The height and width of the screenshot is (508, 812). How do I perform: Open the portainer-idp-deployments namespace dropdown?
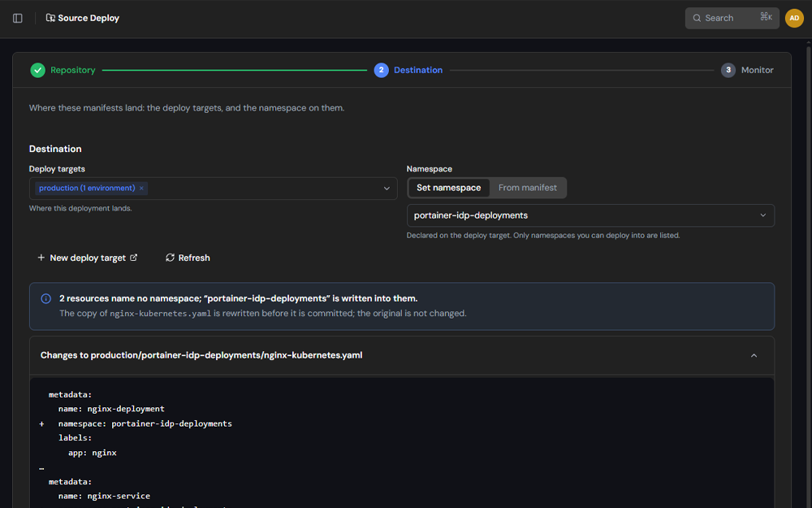tap(590, 215)
